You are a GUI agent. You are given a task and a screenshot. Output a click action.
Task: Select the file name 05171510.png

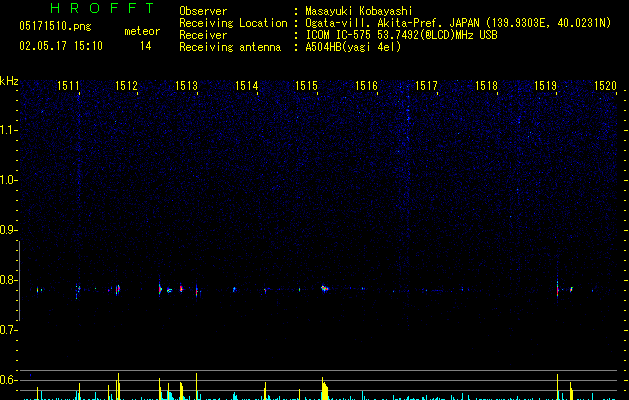[x=55, y=27]
